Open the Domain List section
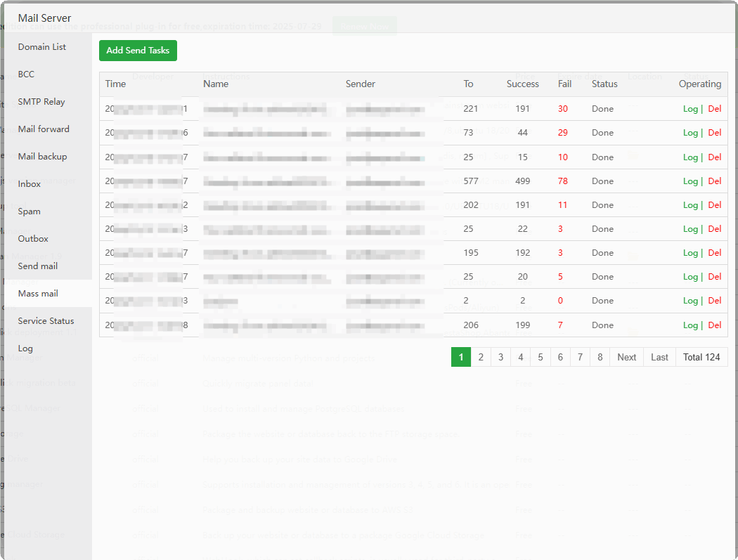The width and height of the screenshot is (738, 560). pyautogui.click(x=42, y=46)
